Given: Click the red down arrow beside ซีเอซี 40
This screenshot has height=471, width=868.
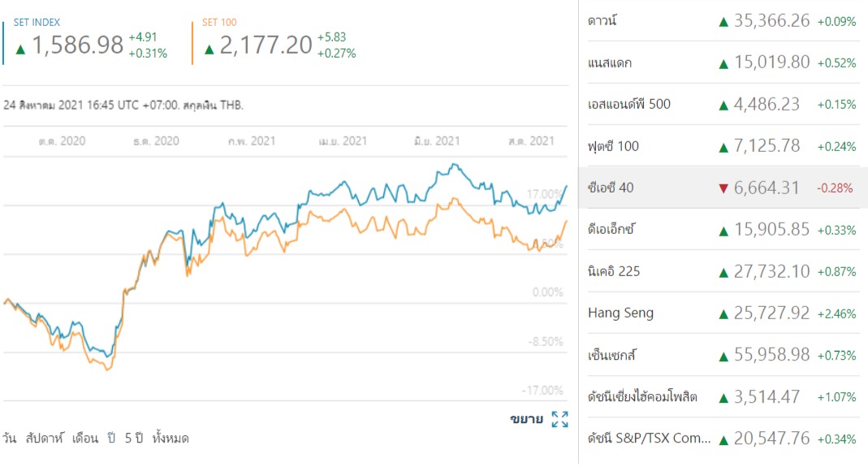Looking at the screenshot, I should (x=723, y=188).
